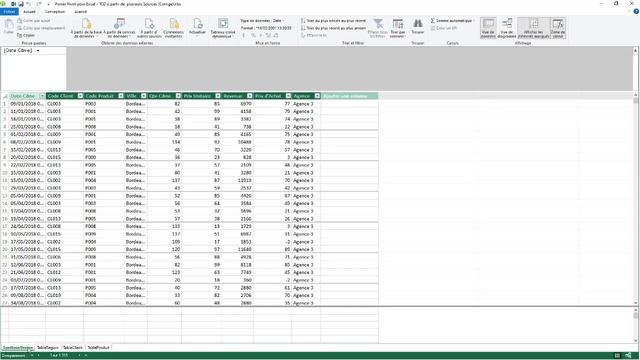Click À partir d'autres sources
Image resolution: width=640 pixels, height=360 pixels.
pos(149,28)
